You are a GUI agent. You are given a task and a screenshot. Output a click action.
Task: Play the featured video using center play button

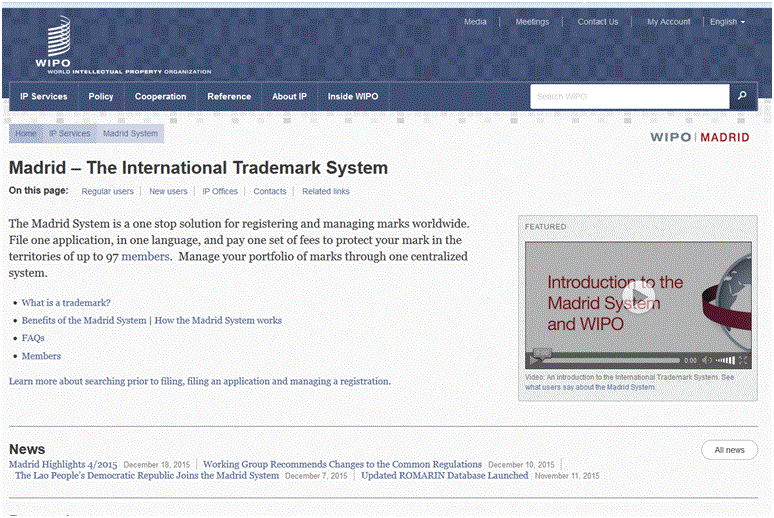pyautogui.click(x=638, y=297)
